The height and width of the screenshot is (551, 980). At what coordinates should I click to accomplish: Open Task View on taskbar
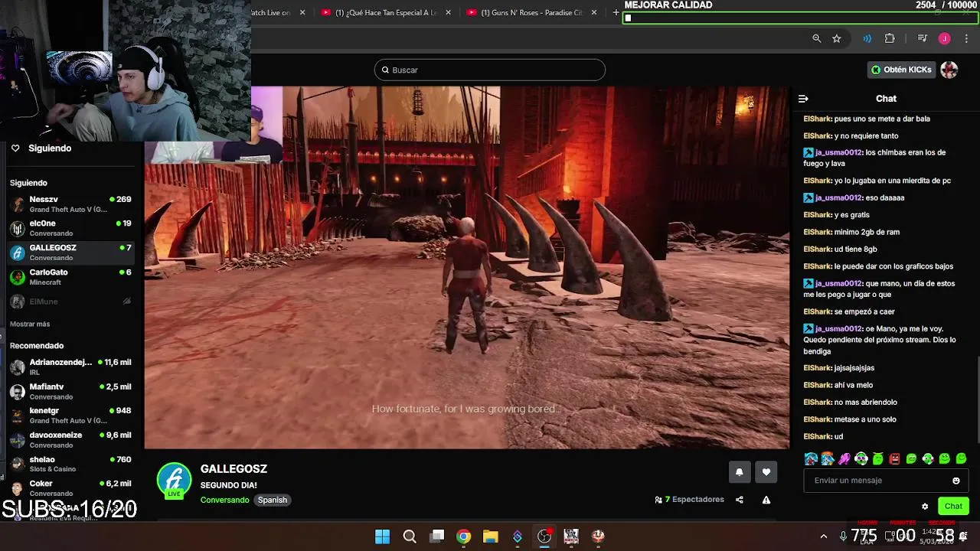(x=437, y=536)
